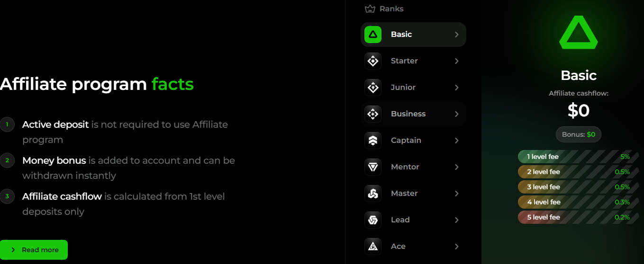Open the Read more button

click(34, 250)
